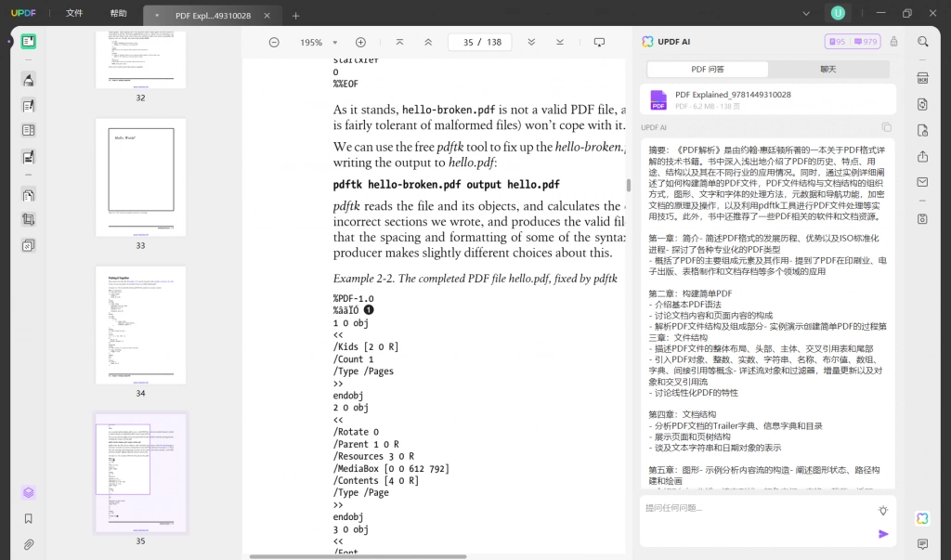Viewport: 951px width, 560px height.
Task: Open the Fill and Sign tool in left sidebar
Action: pos(28,157)
